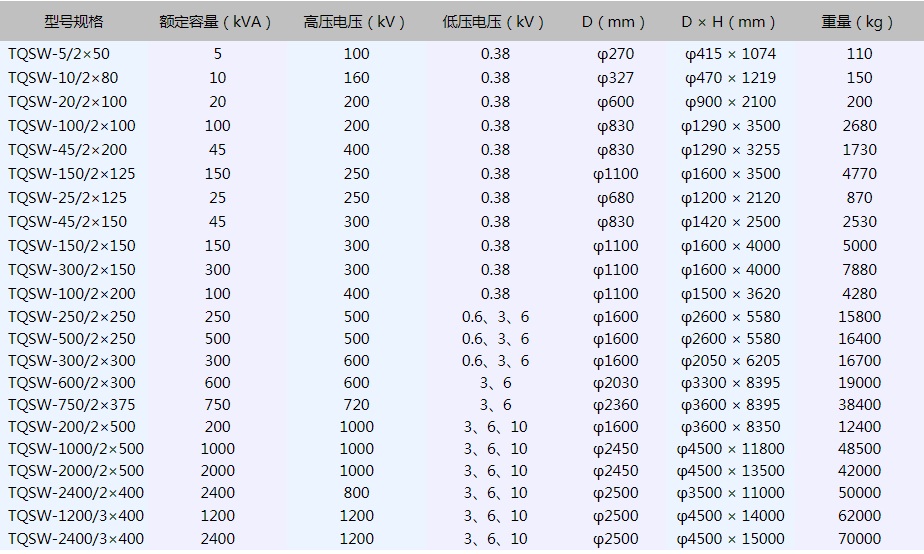Click the dimension cell φ900 × 2100
Viewport: 924px width, 554px height.
tap(730, 102)
